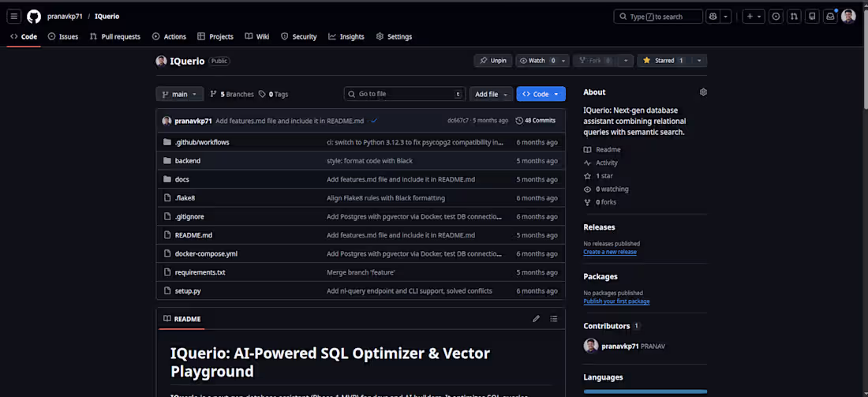Click pranavkp71 avatar in latest commit row
The height and width of the screenshot is (397, 868).
166,121
